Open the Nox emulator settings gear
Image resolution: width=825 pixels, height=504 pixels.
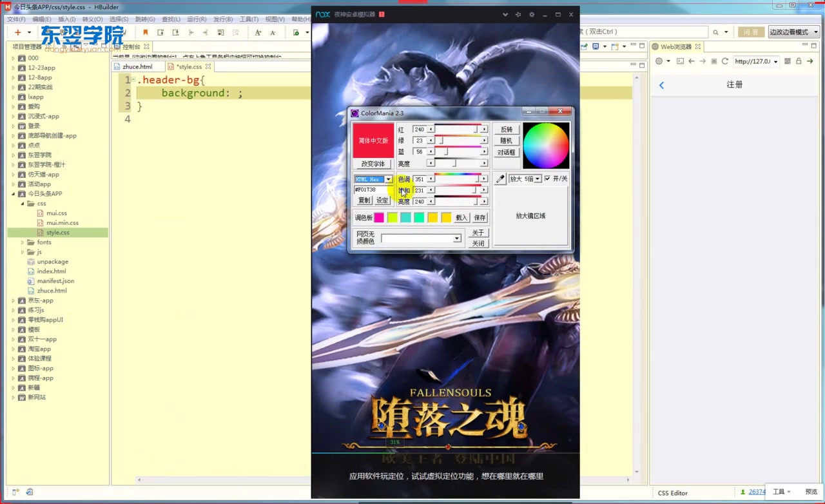532,14
